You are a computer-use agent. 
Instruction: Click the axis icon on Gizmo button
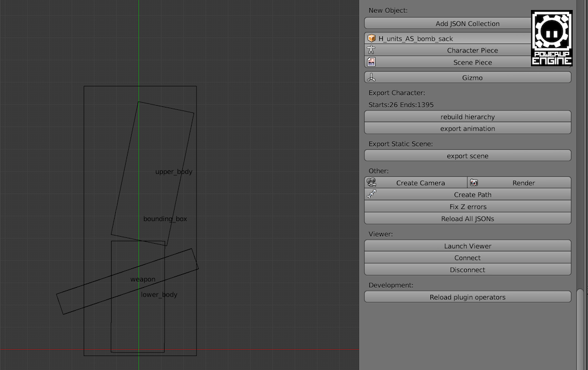pos(371,77)
